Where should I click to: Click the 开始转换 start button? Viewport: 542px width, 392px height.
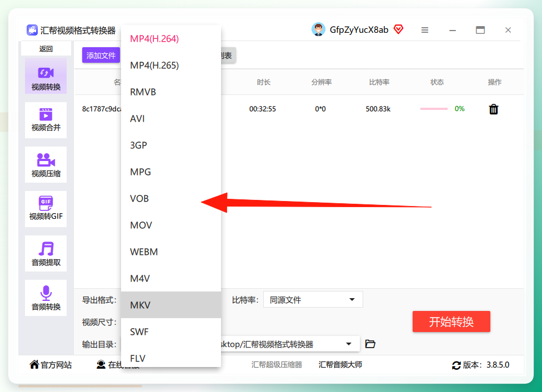pyautogui.click(x=451, y=321)
